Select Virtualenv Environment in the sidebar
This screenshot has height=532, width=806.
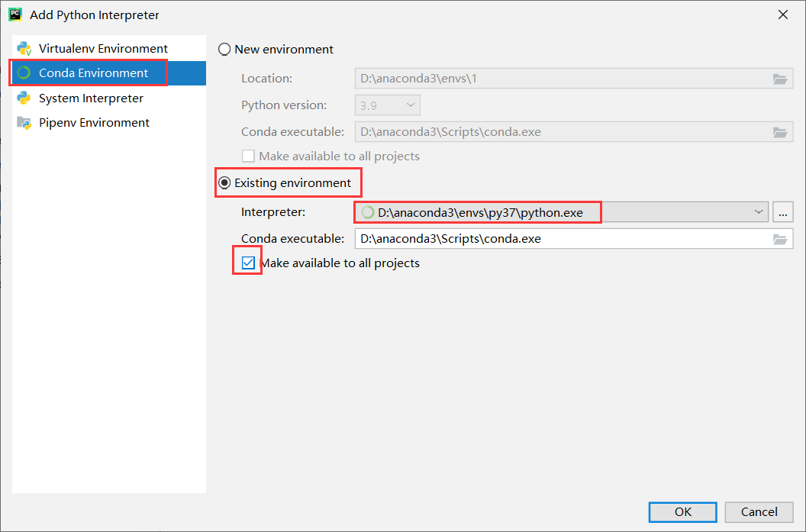coord(109,48)
